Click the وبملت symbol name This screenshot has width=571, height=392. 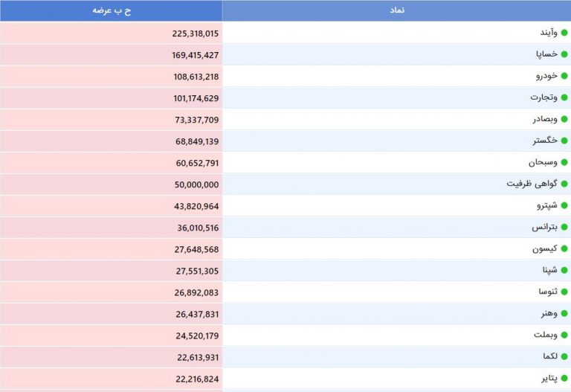[x=546, y=335]
